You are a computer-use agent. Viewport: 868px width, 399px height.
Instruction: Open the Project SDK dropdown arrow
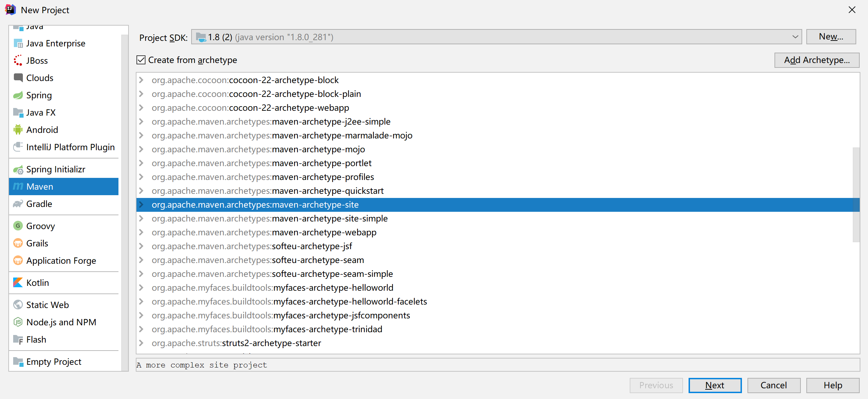[795, 37]
